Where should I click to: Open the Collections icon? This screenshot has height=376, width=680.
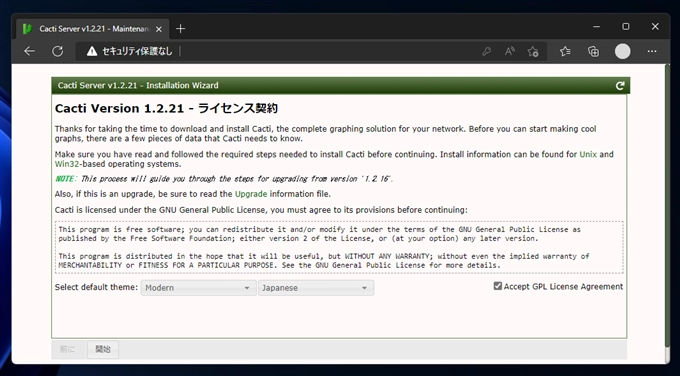(x=593, y=52)
